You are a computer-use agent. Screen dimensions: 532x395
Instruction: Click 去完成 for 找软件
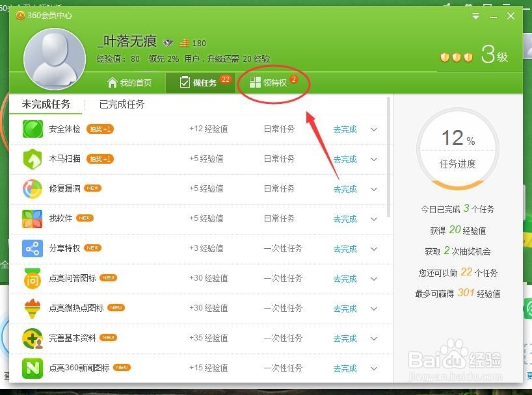coord(345,219)
